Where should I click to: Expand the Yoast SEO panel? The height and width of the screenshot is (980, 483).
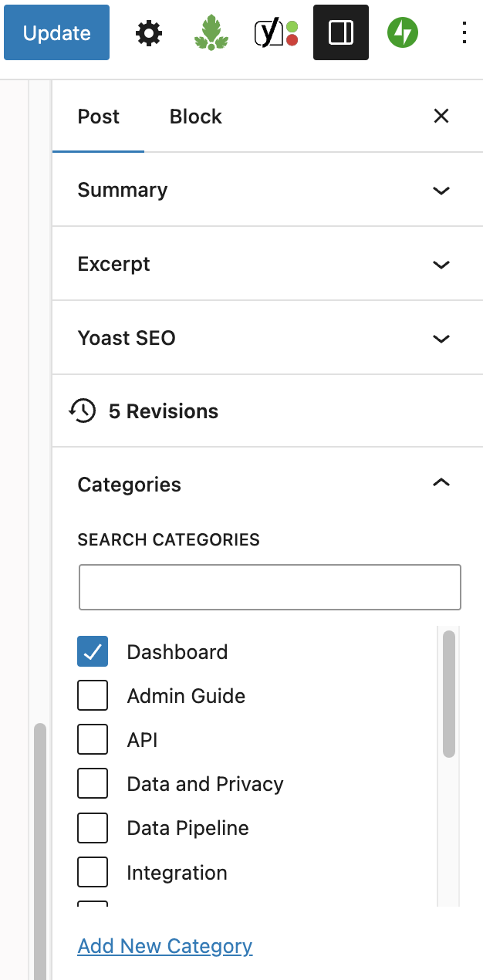pyautogui.click(x=441, y=339)
